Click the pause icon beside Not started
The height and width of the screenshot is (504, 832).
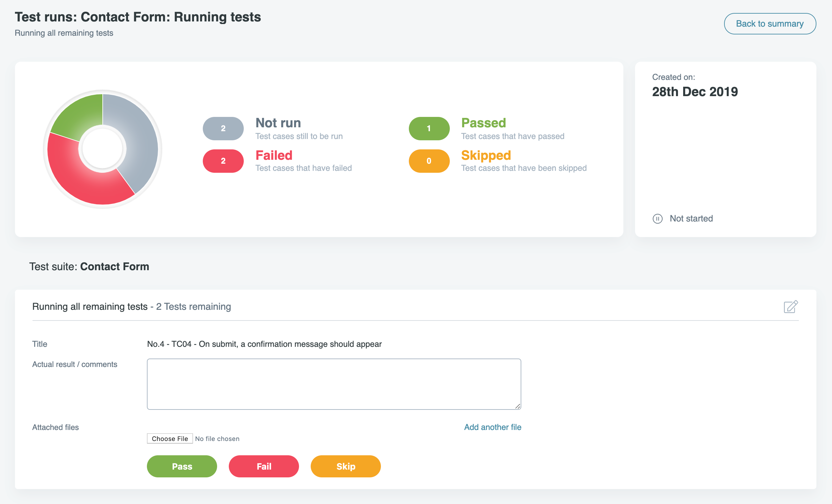[x=657, y=218]
